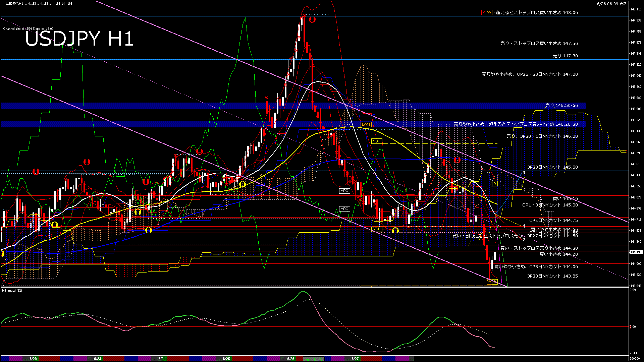Click the 144.715 price axis value
This screenshot has width=644, height=362.
click(636, 220)
